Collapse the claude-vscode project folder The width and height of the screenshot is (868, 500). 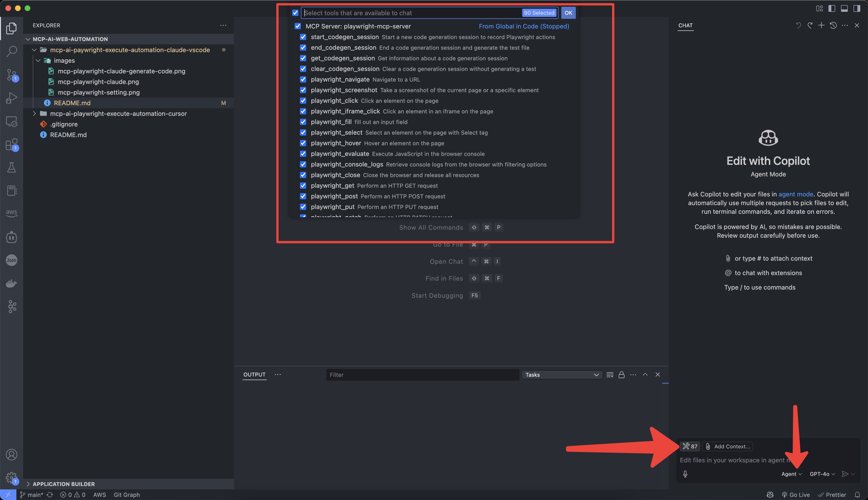34,50
